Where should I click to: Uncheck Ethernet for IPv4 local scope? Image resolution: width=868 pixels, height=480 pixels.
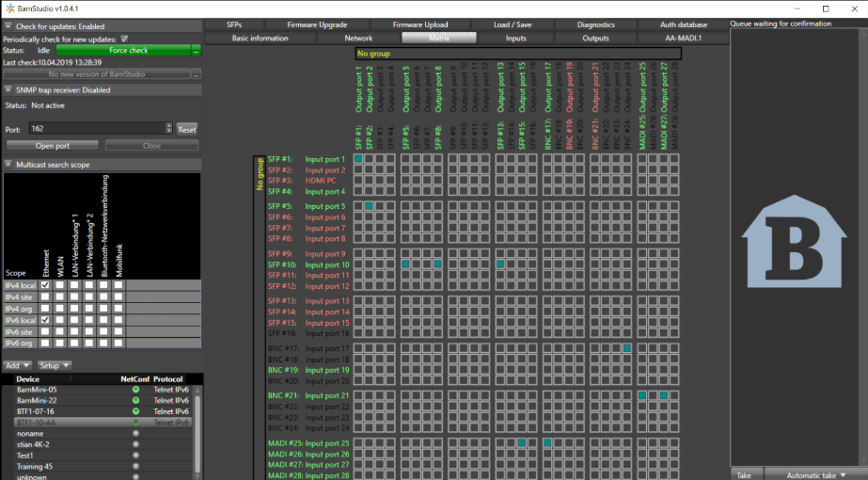pyautogui.click(x=45, y=285)
